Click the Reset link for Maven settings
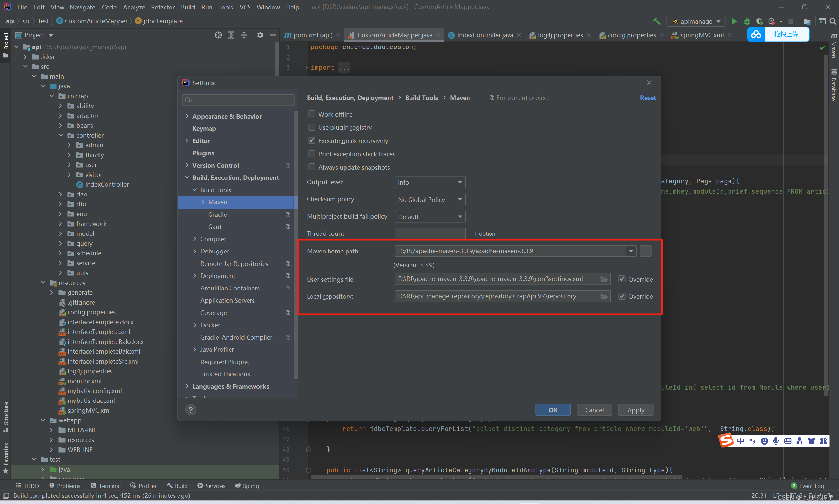This screenshot has height=504, width=839. point(647,98)
